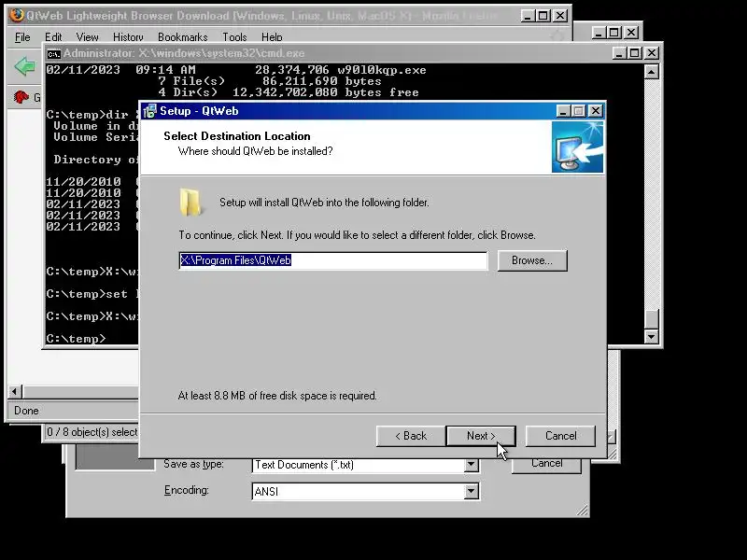Click the destination folder path field

coord(333,260)
